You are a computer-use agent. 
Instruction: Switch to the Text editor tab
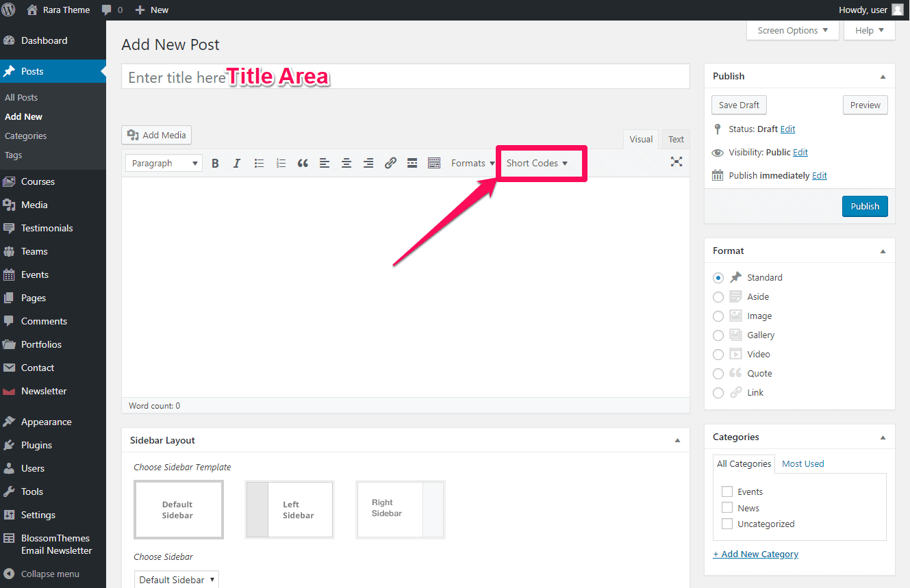[x=676, y=140]
